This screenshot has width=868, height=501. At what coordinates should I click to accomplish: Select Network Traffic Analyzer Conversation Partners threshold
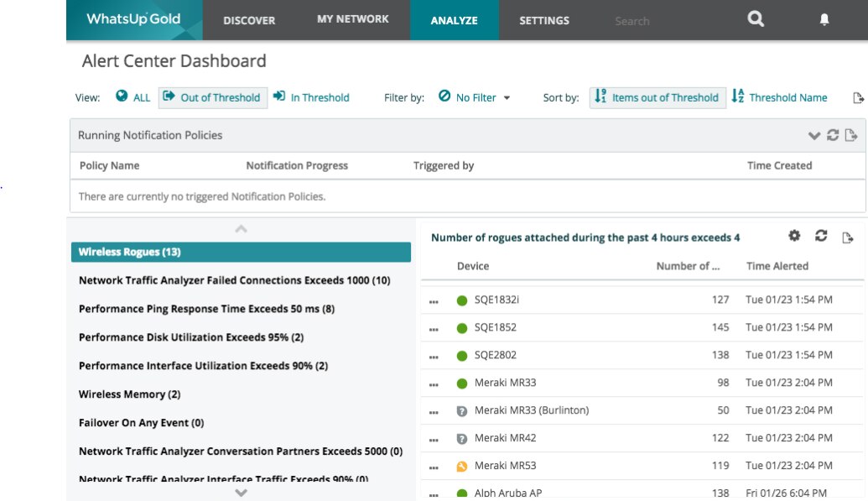click(x=241, y=451)
